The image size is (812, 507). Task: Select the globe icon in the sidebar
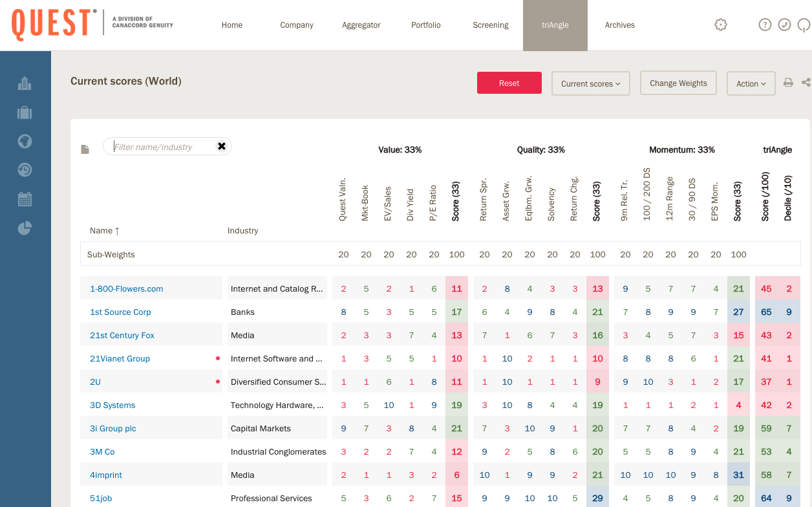(x=25, y=141)
